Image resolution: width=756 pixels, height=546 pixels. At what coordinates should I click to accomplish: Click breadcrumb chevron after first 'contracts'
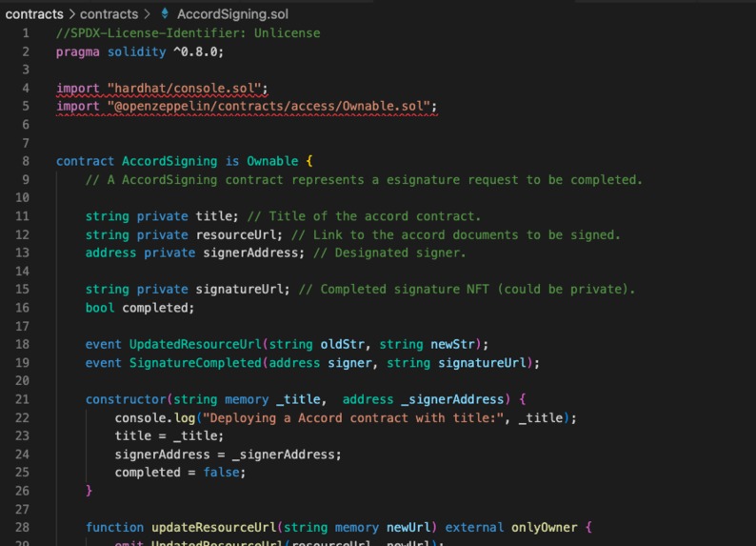click(x=71, y=14)
